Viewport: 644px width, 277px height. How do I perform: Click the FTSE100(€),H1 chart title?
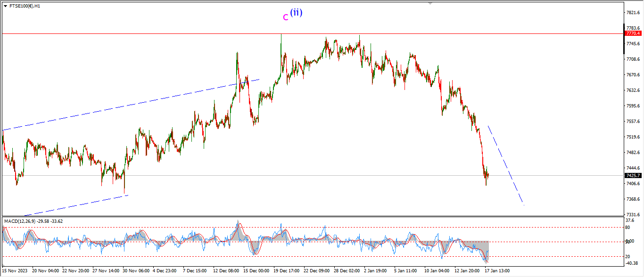24,6
